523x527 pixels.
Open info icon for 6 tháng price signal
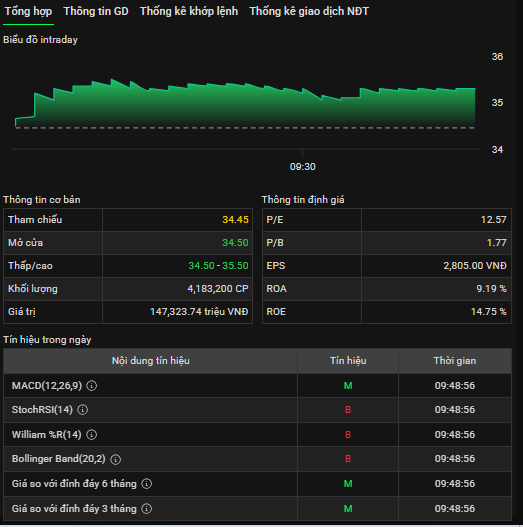pos(147,484)
